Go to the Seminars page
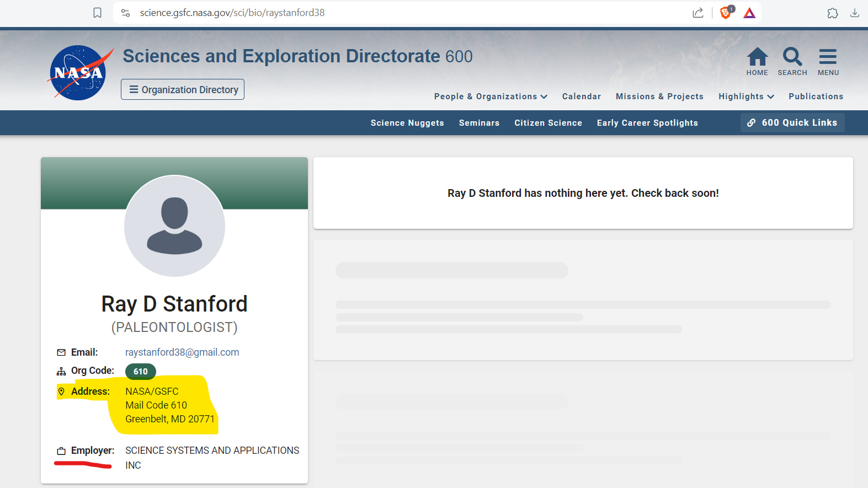Screen dimensions: 868x488 pos(479,123)
